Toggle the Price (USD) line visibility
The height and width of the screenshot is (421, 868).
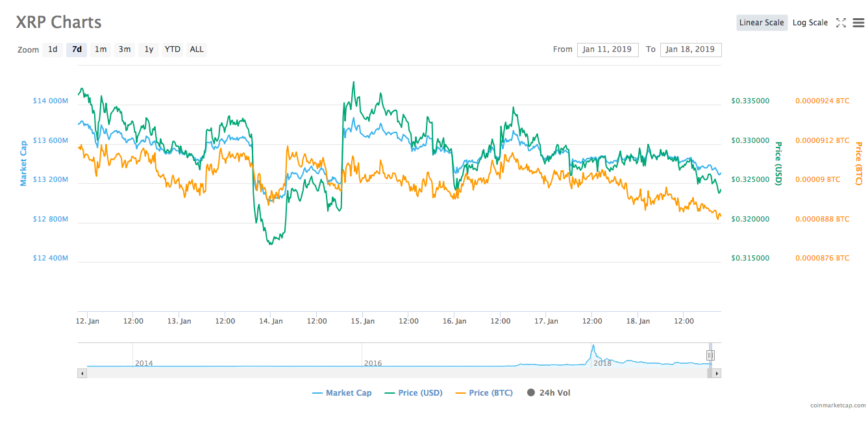click(x=413, y=392)
